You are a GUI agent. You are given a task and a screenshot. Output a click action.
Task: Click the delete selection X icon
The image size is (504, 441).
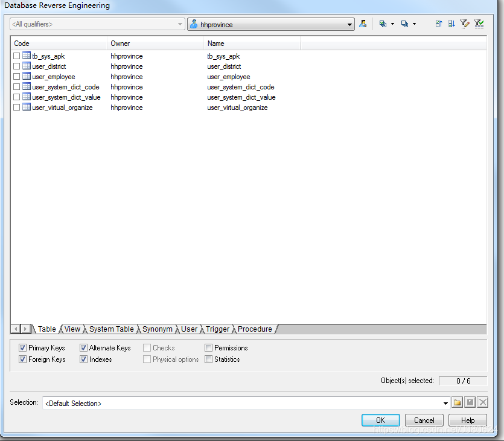(483, 402)
